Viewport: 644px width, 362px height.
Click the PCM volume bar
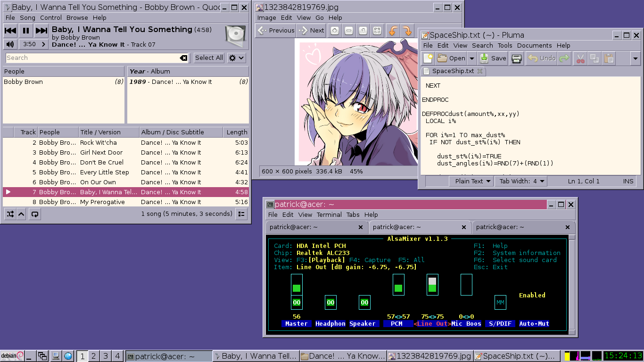pyautogui.click(x=398, y=284)
